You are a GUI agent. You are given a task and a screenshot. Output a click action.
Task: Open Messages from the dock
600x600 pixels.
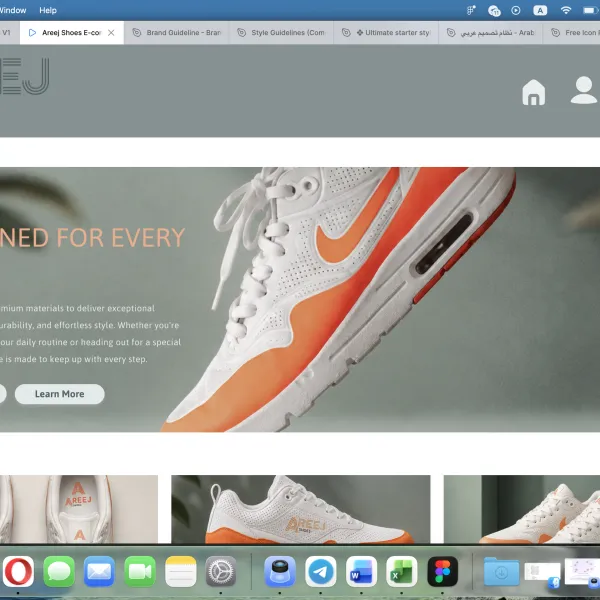[59, 571]
